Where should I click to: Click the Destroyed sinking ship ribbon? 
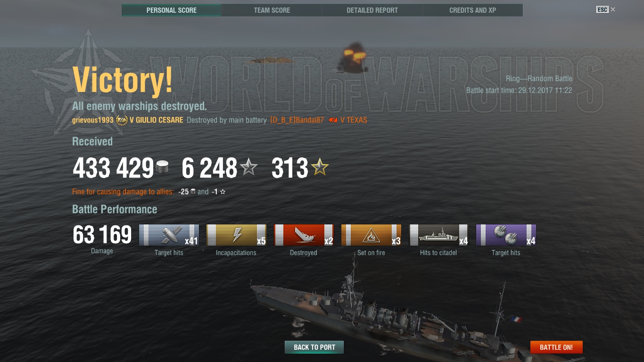point(304,235)
